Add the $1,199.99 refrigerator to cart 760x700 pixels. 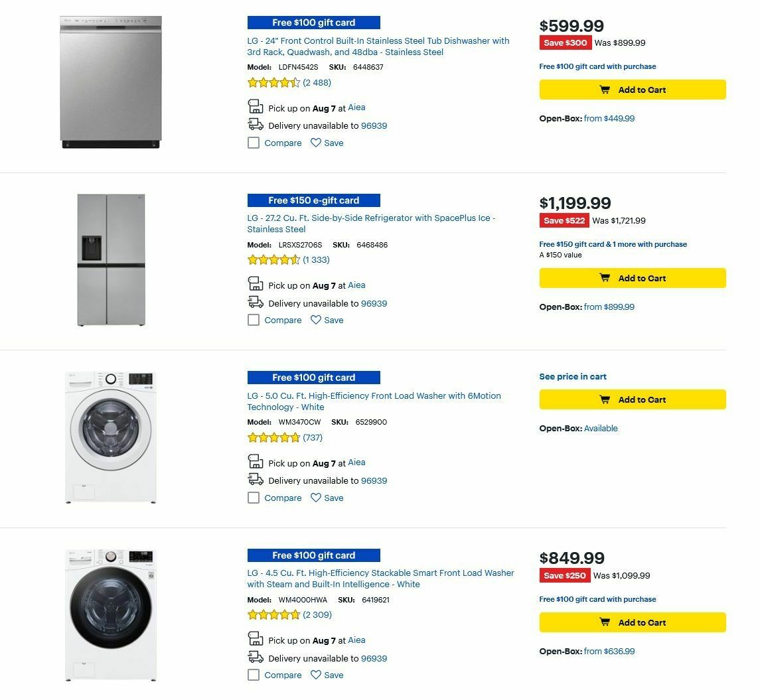(x=632, y=278)
